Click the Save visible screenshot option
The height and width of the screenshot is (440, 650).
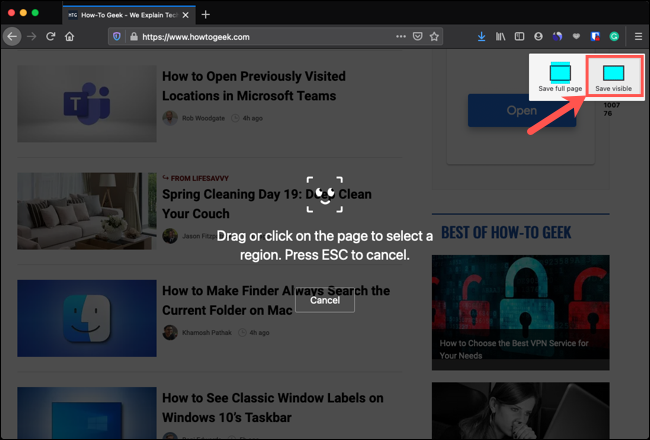pyautogui.click(x=613, y=77)
